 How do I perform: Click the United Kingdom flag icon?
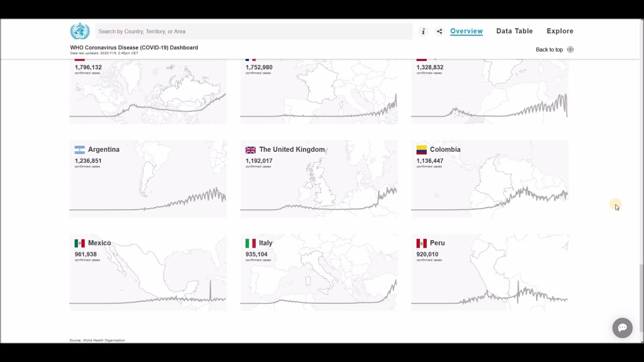coord(251,150)
